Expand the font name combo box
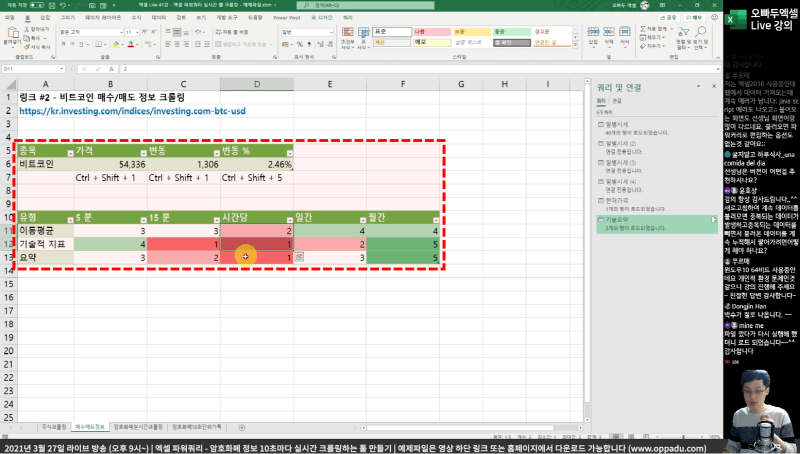The image size is (800, 454). coord(118,32)
